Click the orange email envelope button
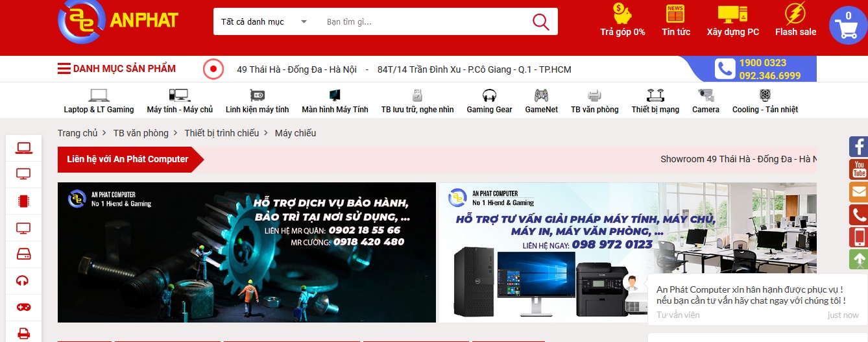The height and width of the screenshot is (342, 868). click(x=859, y=192)
